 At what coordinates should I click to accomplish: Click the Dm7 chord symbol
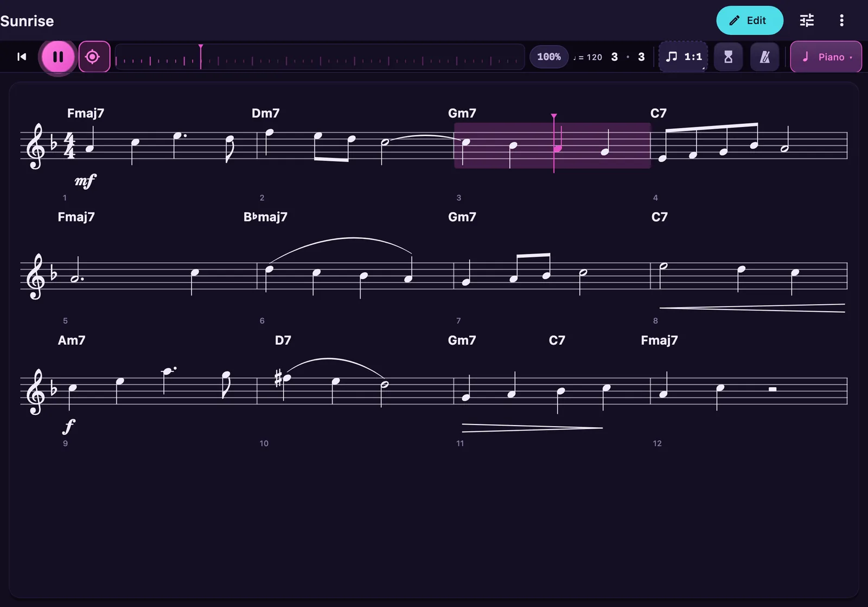click(265, 113)
